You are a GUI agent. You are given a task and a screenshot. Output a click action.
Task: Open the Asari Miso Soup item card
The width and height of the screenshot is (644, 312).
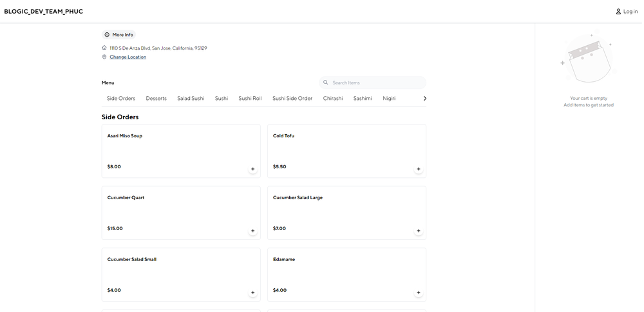pyautogui.click(x=181, y=151)
